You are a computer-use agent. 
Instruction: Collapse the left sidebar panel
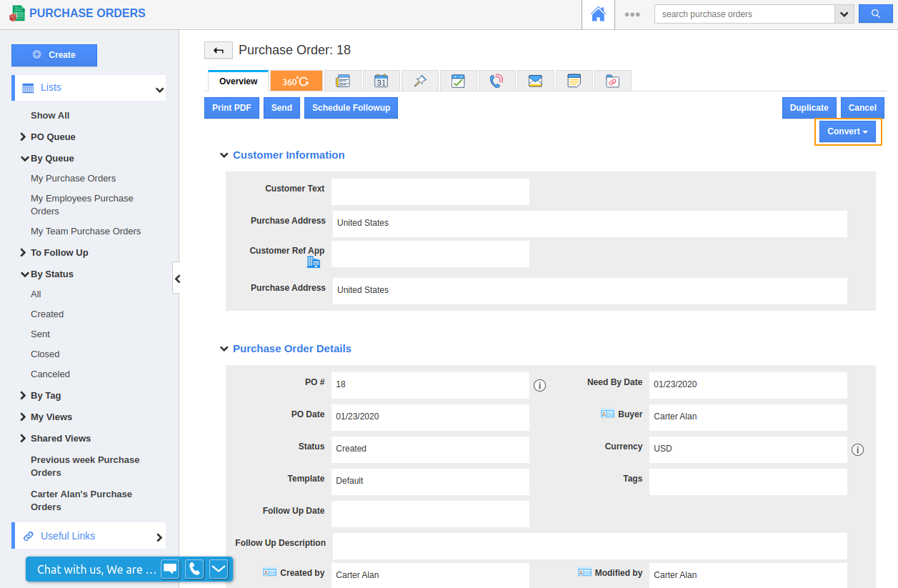tap(177, 279)
